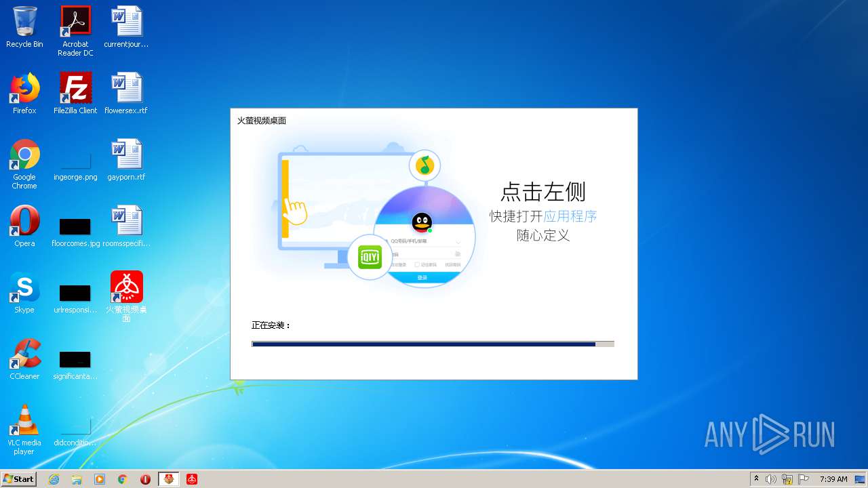Click the installation progress bar
The height and width of the screenshot is (488, 868).
coord(433,344)
